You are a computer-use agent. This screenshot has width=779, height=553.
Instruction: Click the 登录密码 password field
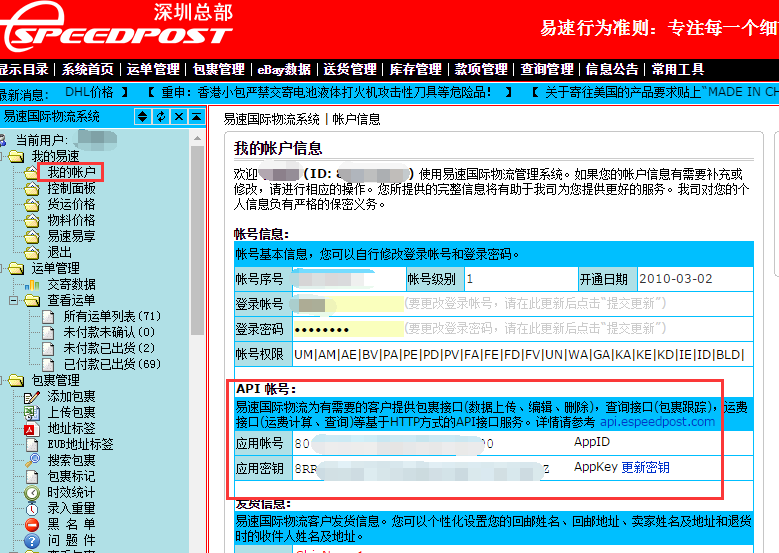(x=348, y=329)
